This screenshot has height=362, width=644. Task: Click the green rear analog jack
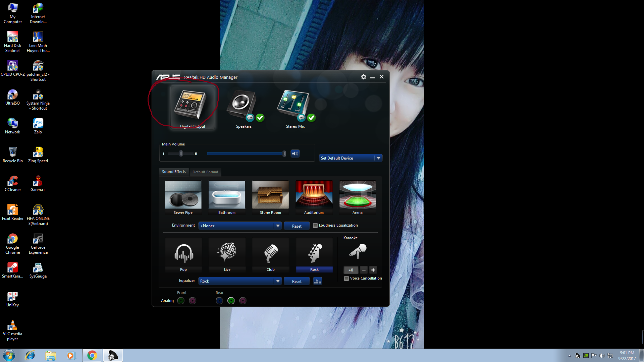pos(231,301)
